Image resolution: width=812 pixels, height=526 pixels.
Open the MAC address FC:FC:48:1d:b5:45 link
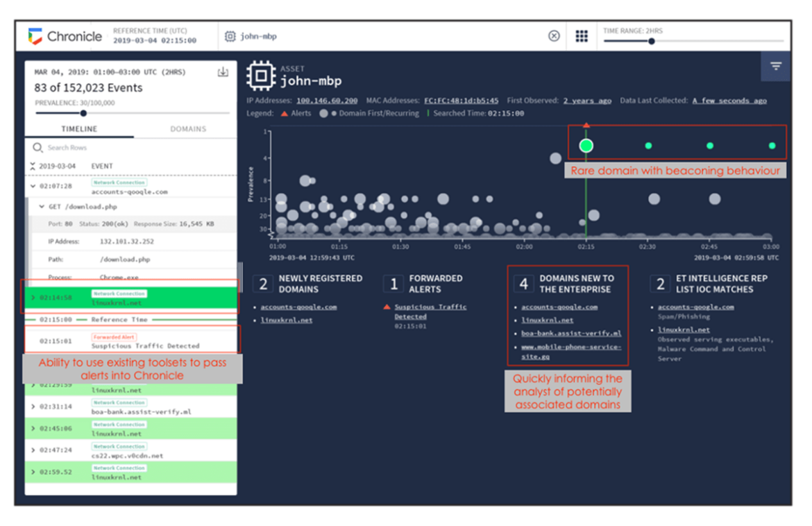pos(462,101)
